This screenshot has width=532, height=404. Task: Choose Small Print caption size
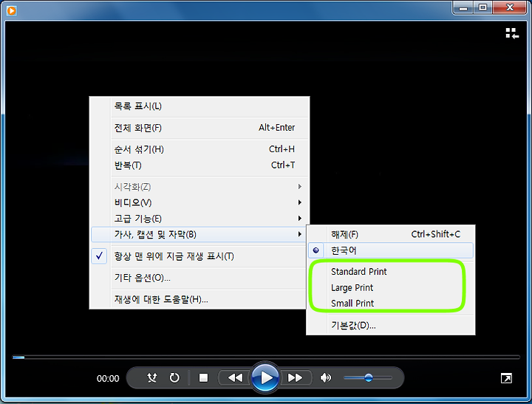click(x=391, y=304)
